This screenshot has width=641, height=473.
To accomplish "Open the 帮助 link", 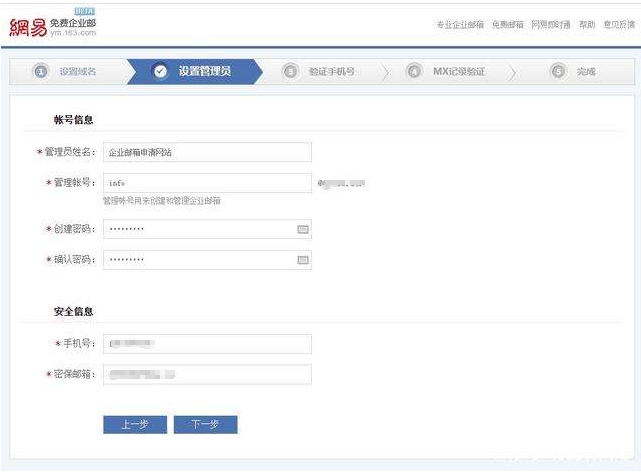I will click(x=587, y=24).
